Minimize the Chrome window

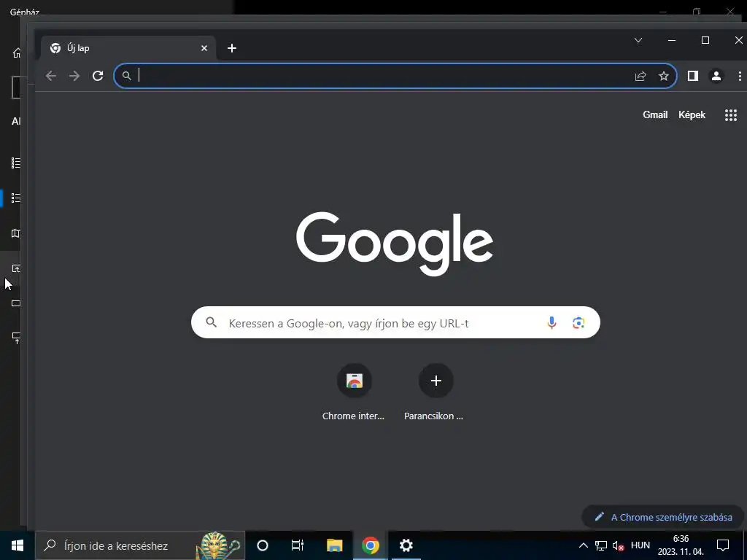pos(672,41)
